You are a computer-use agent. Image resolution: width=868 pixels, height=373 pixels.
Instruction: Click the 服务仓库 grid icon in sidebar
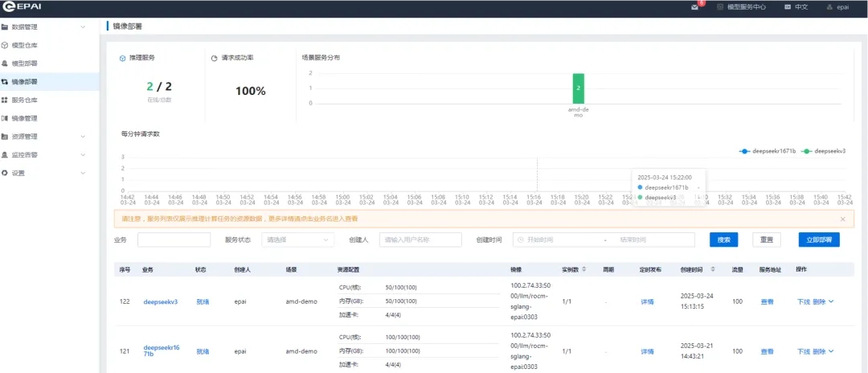tap(6, 100)
